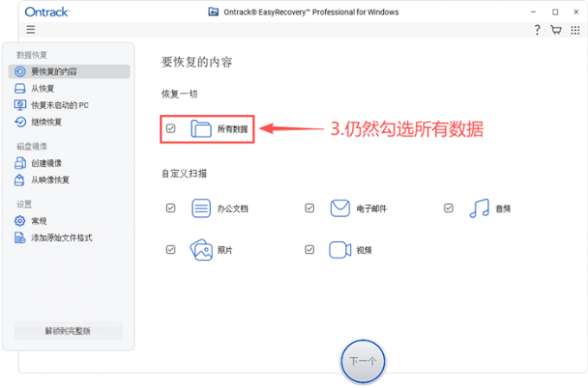Click the Ontrack logo
The image size is (588, 388).
click(x=47, y=12)
